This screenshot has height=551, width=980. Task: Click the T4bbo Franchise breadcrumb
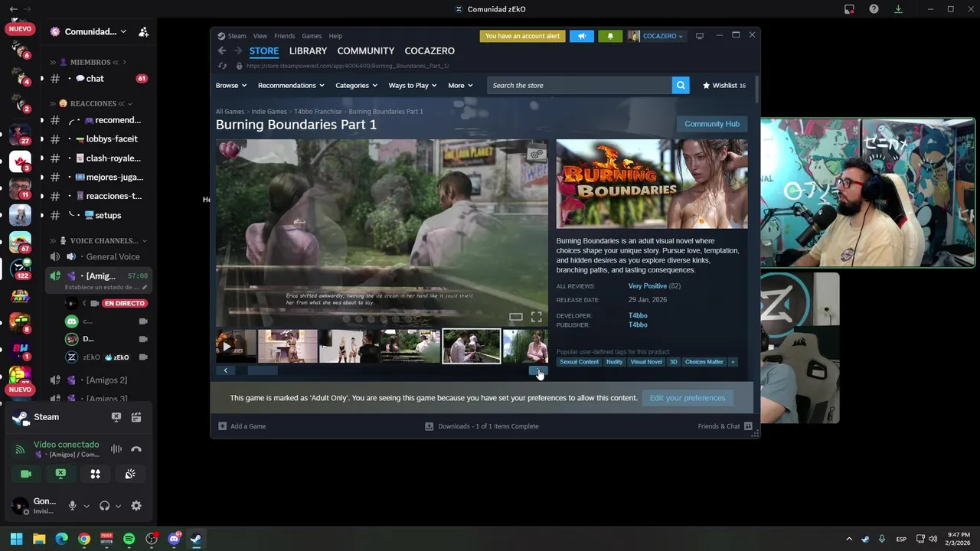(318, 112)
